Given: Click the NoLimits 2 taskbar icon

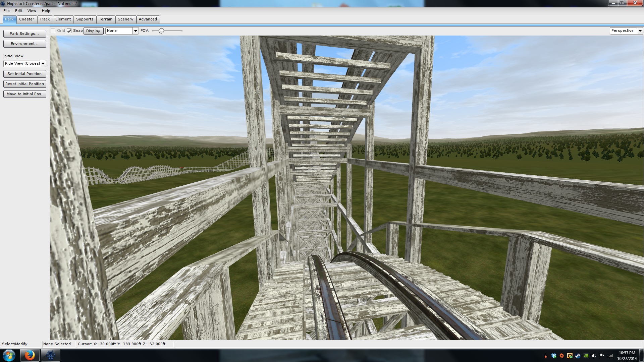Looking at the screenshot, I should (x=51, y=355).
